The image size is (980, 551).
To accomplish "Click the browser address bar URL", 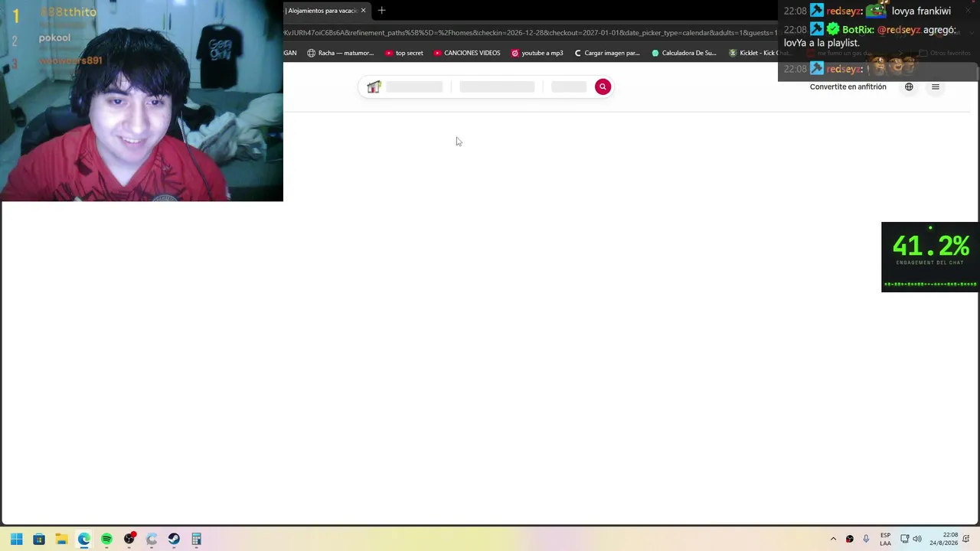I will coord(530,33).
